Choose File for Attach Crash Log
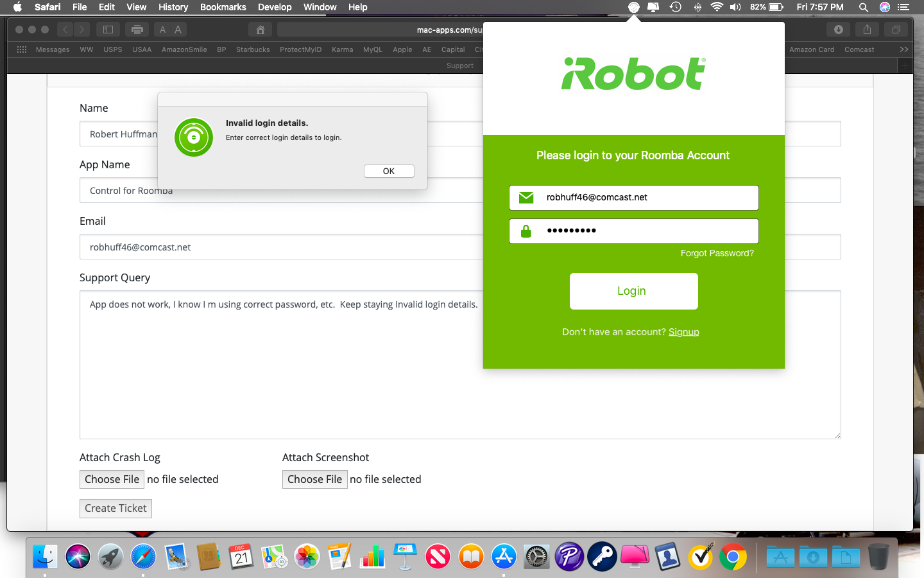Viewport: 924px width, 578px height. pos(112,479)
